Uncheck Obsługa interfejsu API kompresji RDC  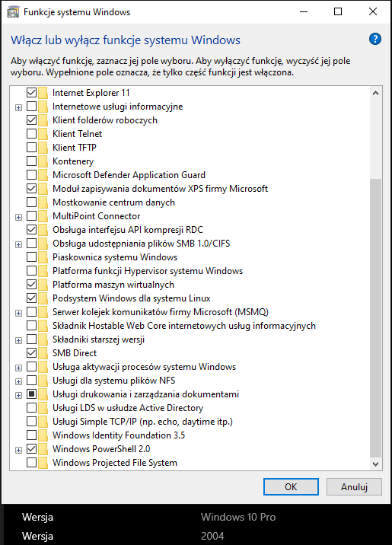(x=32, y=230)
